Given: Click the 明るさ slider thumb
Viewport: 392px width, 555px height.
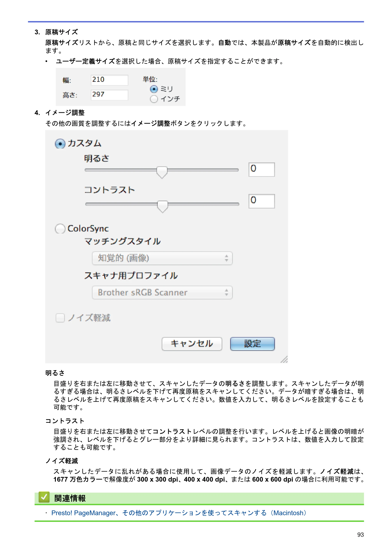Looking at the screenshot, I should click(162, 172).
